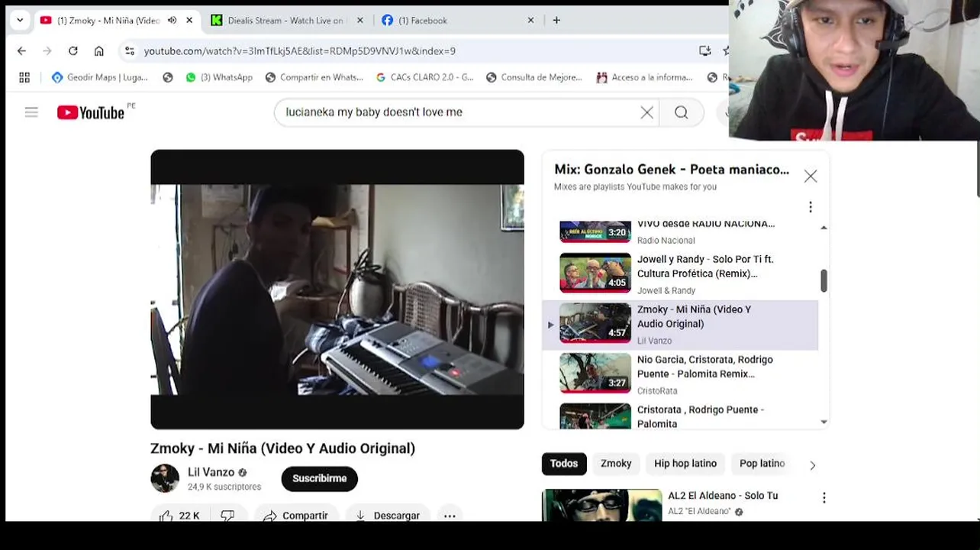The image size is (980, 550).
Task: Close the Dealis Stream tab
Action: coord(359,21)
